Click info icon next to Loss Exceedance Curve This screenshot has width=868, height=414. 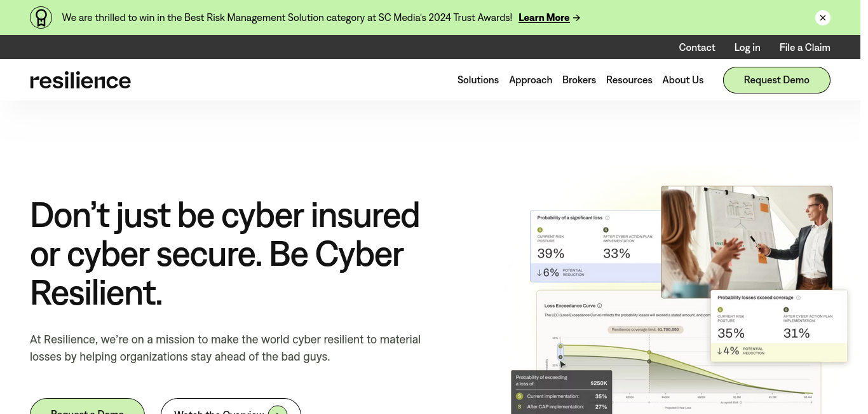[x=599, y=306]
